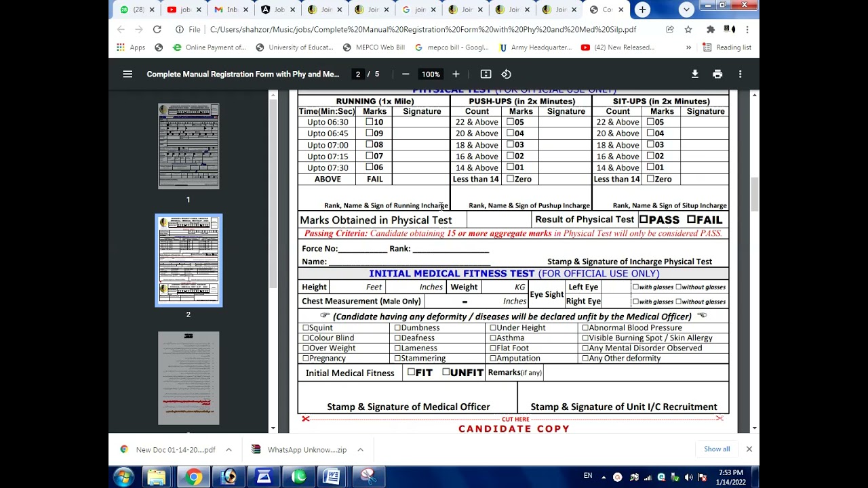Tick the FAIL checkbox for Physical Test
Viewport: 868px width, 488px height.
click(691, 219)
